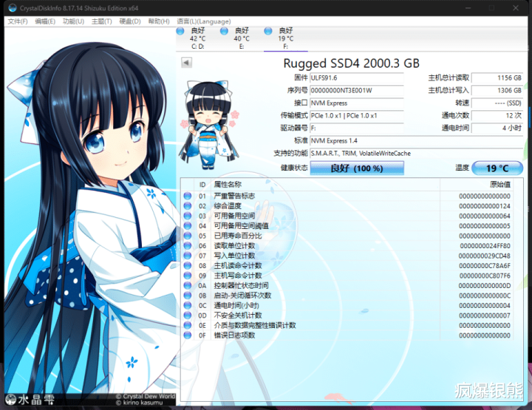The image size is (532, 410).
Task: Click status orb for 0C 通电时间(小时)
Action: pyautogui.click(x=188, y=305)
